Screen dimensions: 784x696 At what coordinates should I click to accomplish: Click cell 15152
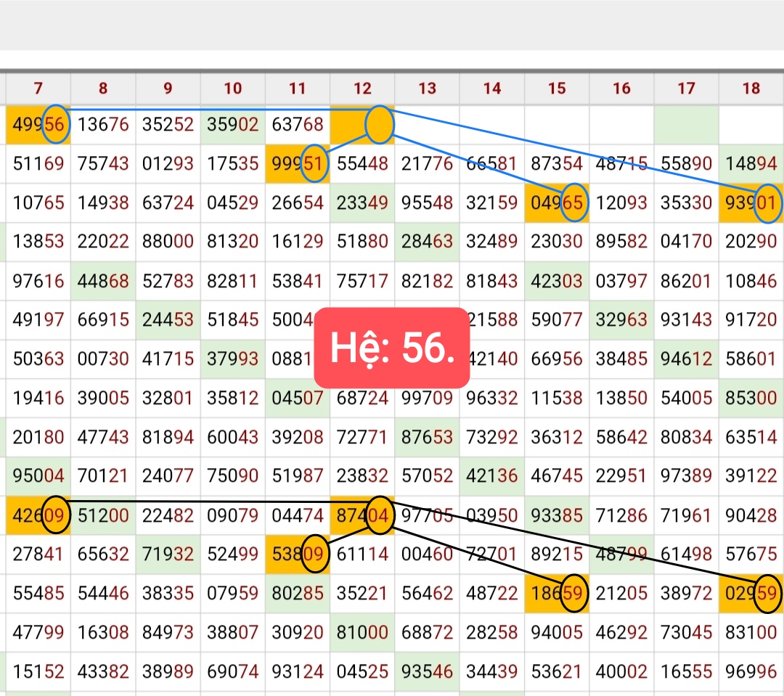click(x=38, y=671)
